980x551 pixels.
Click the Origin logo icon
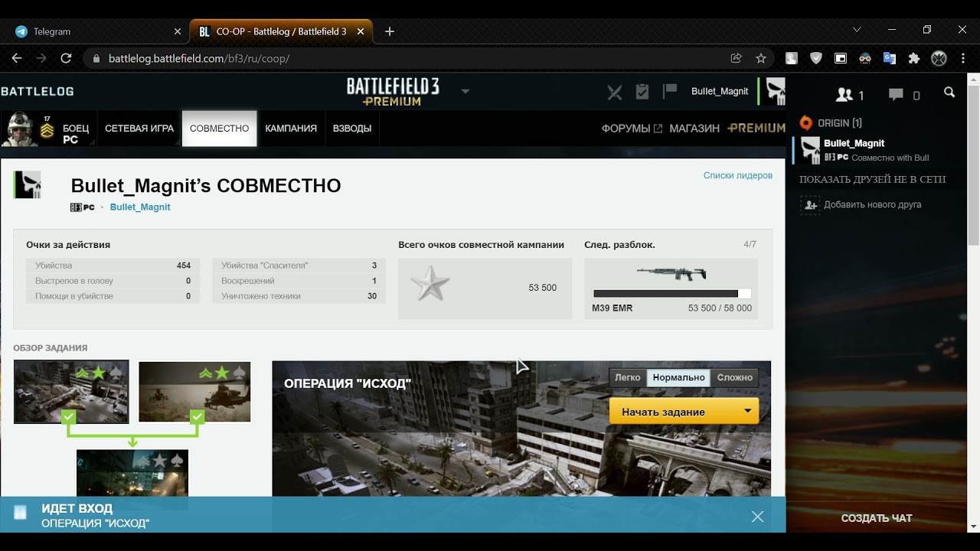[805, 122]
